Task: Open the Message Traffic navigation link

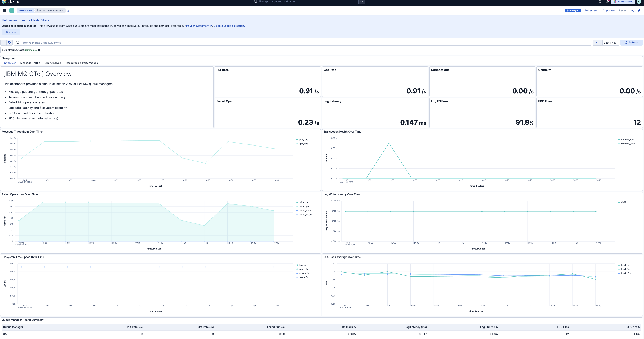Action: tap(30, 63)
